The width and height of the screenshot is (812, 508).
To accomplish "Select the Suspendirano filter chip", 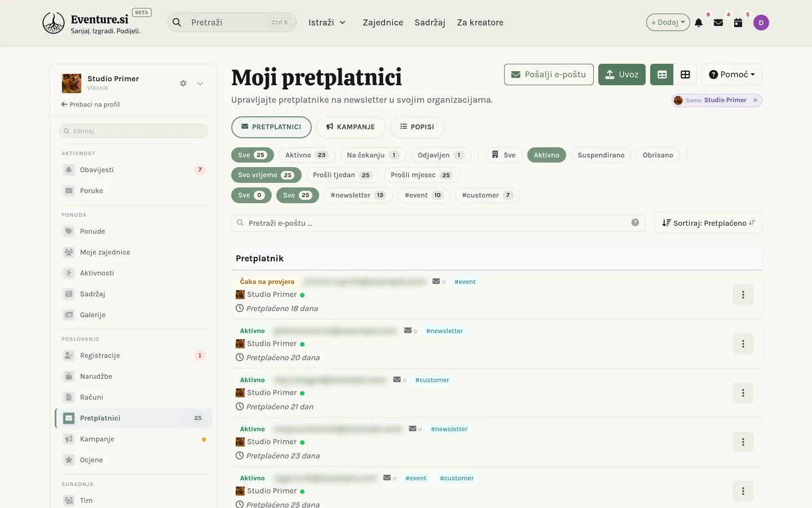I will pyautogui.click(x=601, y=155).
